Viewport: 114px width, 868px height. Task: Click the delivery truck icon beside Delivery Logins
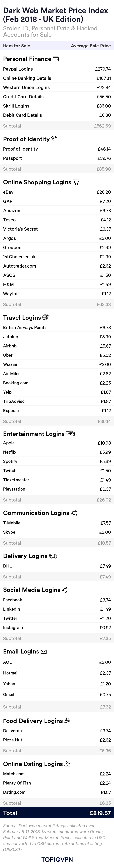tap(53, 556)
